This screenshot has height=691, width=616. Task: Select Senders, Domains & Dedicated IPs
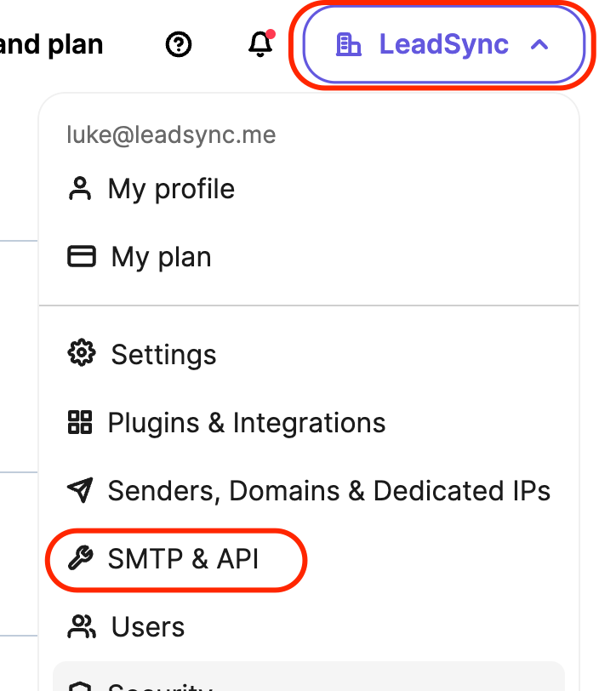(328, 490)
